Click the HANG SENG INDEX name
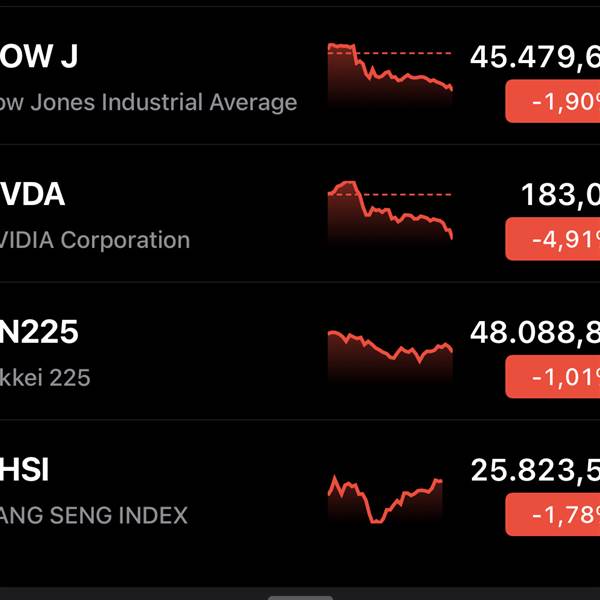 click(94, 515)
